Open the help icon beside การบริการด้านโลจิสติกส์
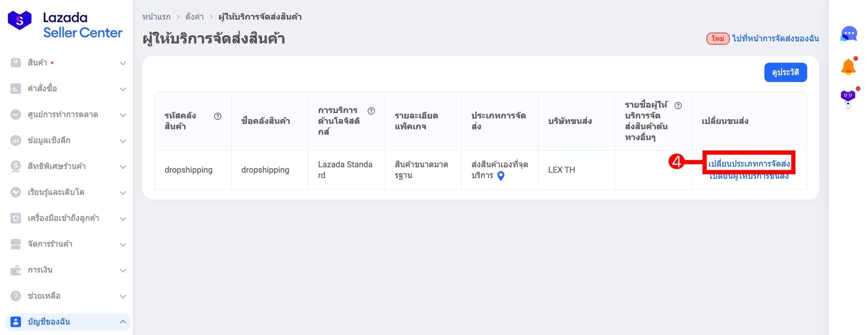Viewport: 868px width, 335px height. (x=372, y=111)
